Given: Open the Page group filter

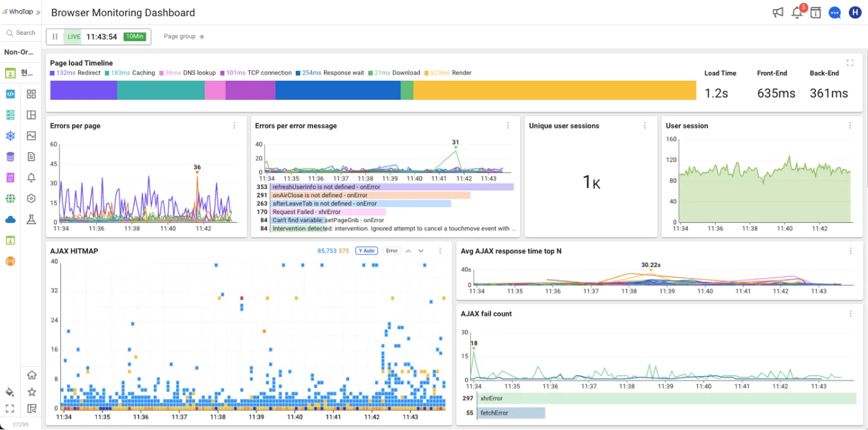Looking at the screenshot, I should pos(184,37).
